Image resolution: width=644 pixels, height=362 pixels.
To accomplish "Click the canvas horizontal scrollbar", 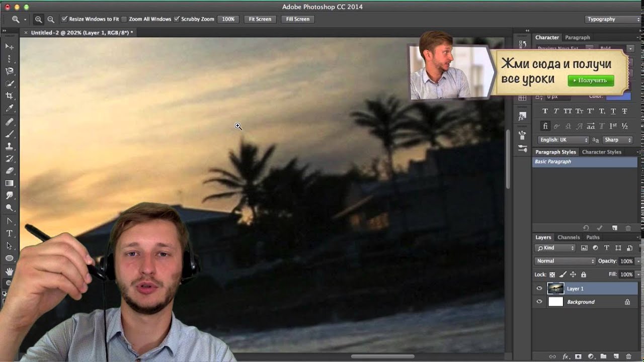I will pyautogui.click(x=382, y=356).
